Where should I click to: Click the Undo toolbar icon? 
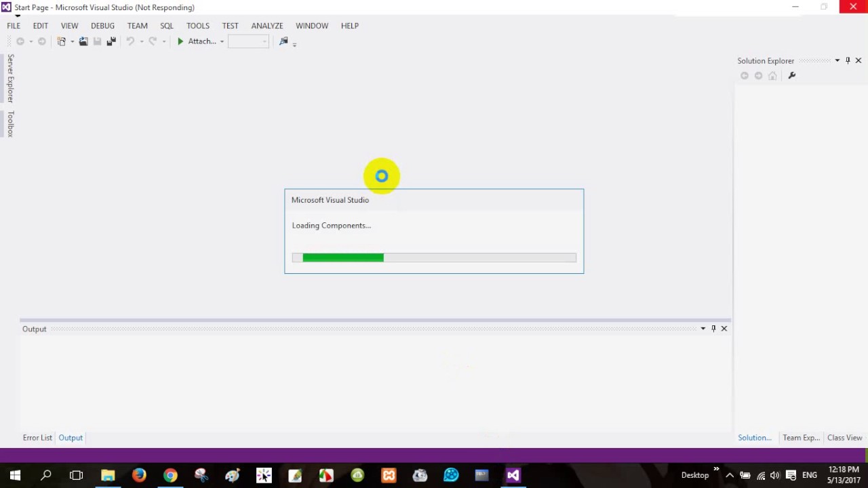click(x=130, y=41)
